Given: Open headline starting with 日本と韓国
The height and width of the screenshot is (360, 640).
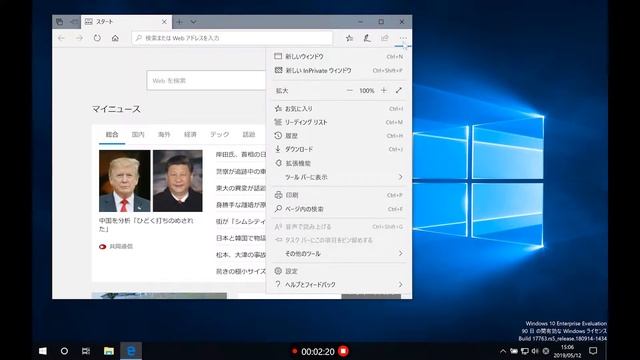Looking at the screenshot, I should coord(241,238).
